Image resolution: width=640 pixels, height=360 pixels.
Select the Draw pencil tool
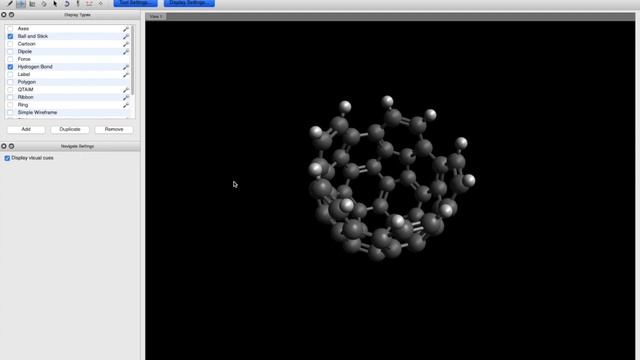9,3
